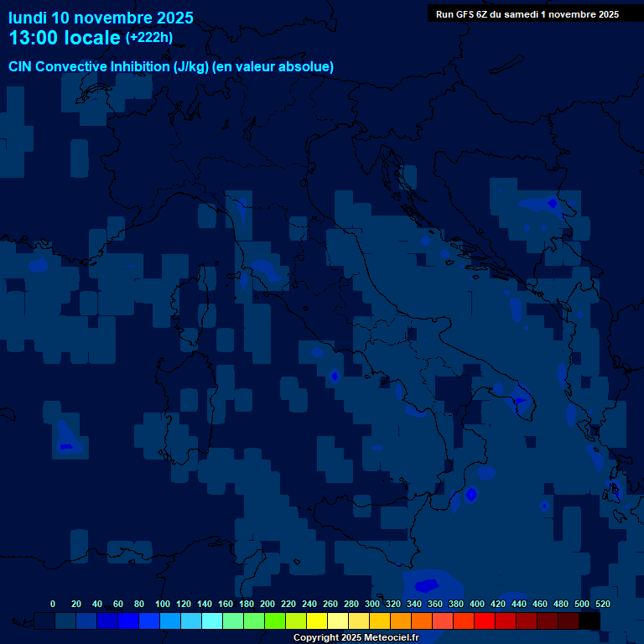Click the '260' legend scale label

[330, 604]
